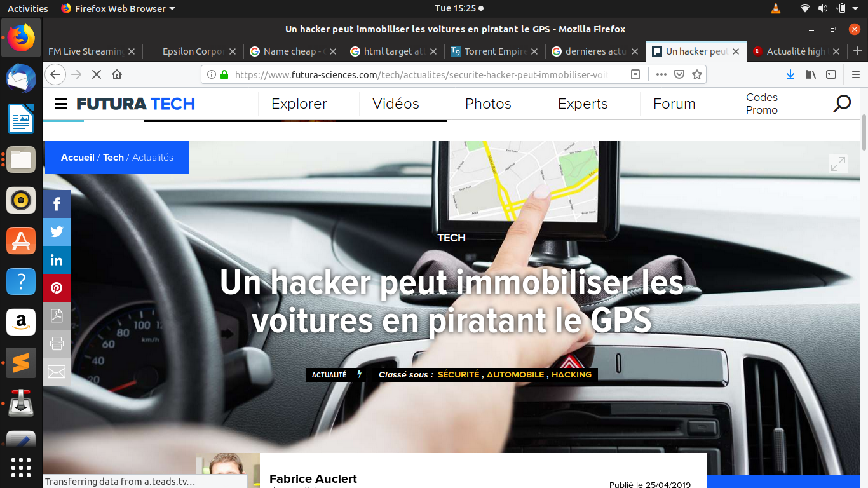View site security padlock info
868x488 pixels.
pos(224,74)
